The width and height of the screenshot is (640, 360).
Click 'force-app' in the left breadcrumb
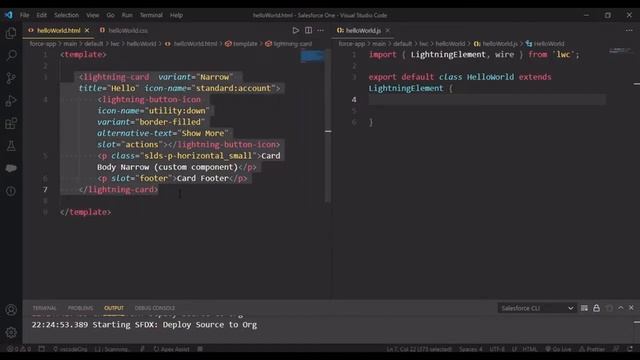43,44
